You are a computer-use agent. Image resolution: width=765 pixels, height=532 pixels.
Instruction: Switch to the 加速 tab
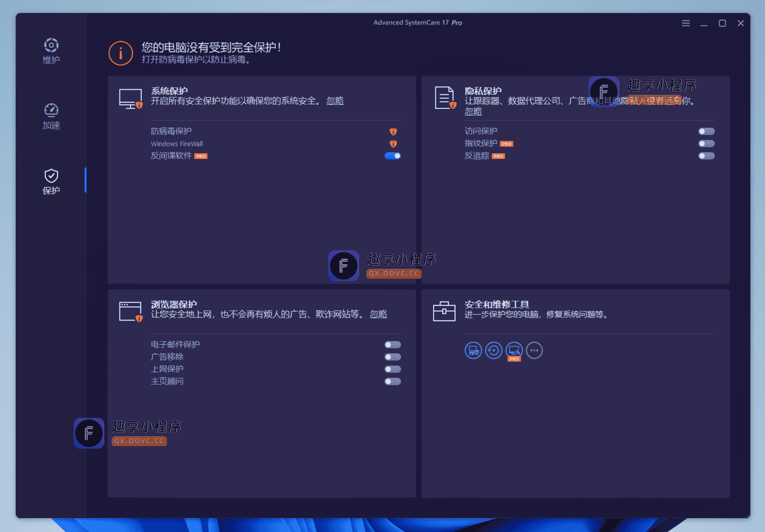(51, 116)
